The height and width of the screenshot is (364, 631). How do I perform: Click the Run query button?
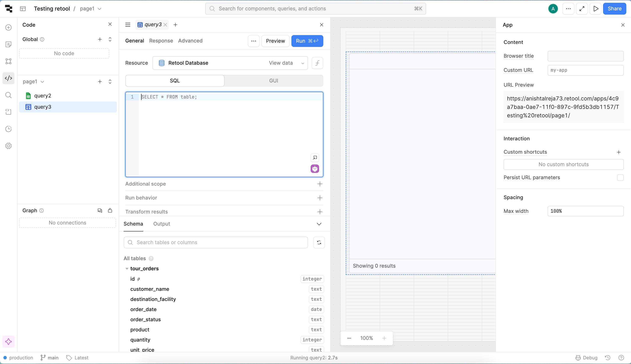tap(307, 41)
